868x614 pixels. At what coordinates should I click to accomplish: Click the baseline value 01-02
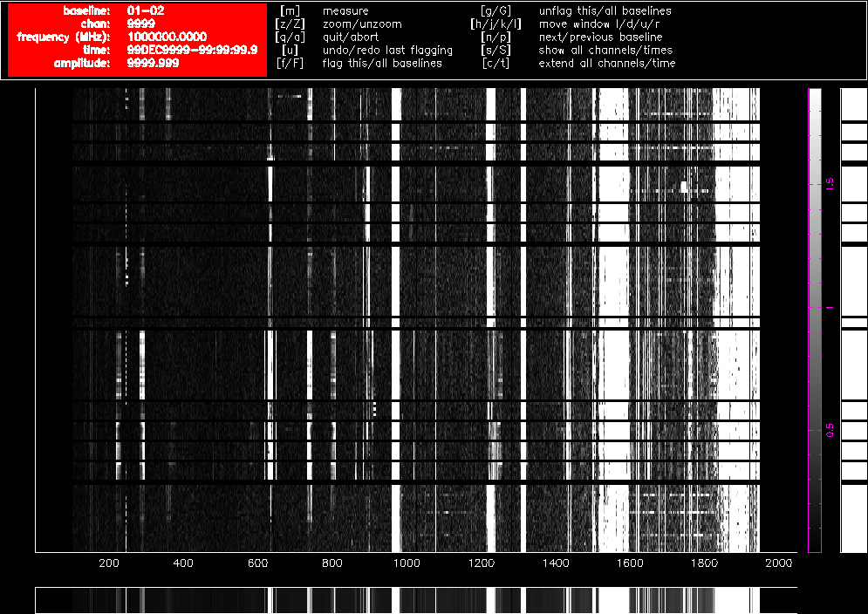(x=145, y=10)
